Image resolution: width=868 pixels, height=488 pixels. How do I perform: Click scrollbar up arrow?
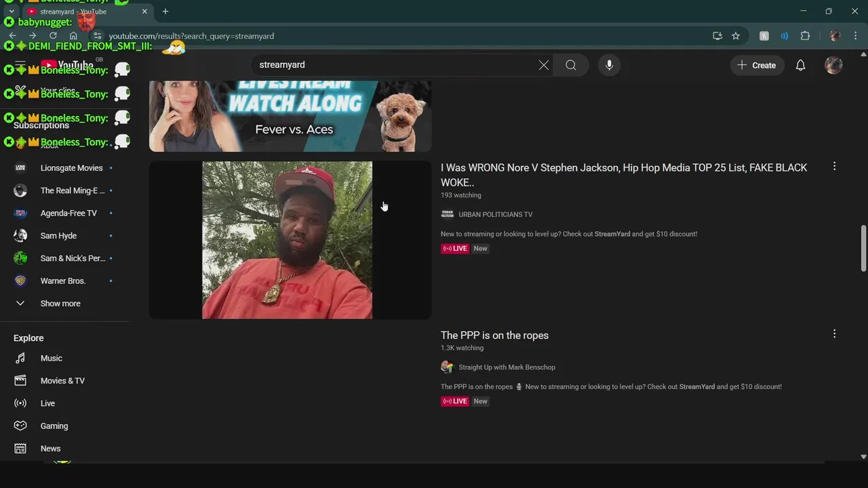tap(863, 54)
